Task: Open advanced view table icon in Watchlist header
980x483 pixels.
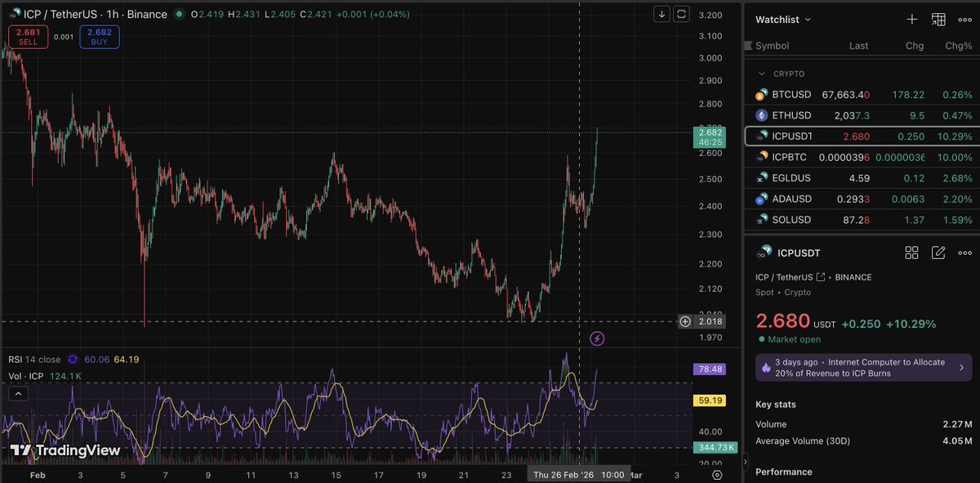Action: [938, 19]
